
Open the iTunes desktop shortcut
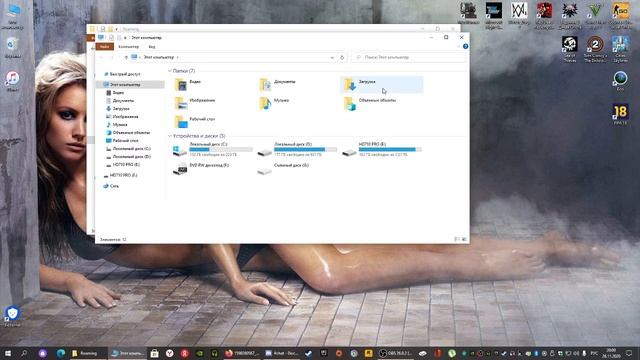pyautogui.click(x=13, y=81)
